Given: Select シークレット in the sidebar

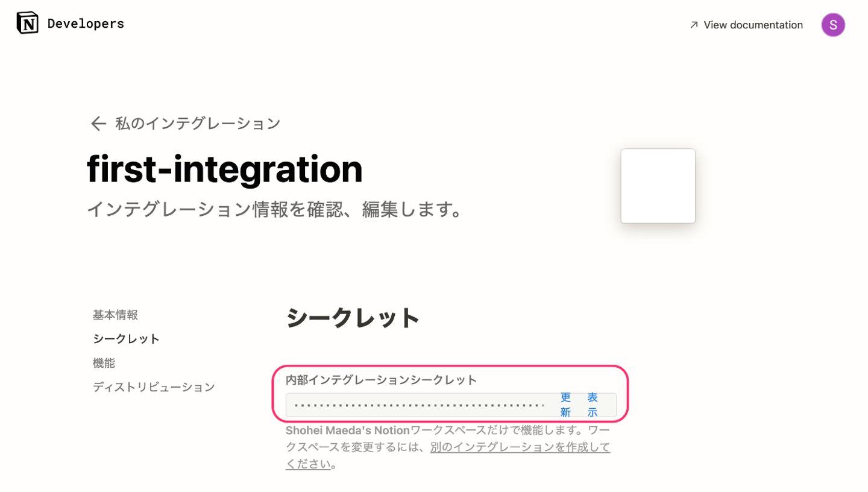Looking at the screenshot, I should point(127,339).
